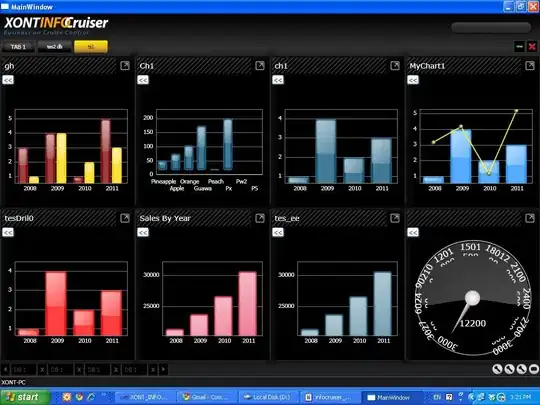Close the first DB 1 entry with its X
Screen dimensions: 540x405
point(42,370)
